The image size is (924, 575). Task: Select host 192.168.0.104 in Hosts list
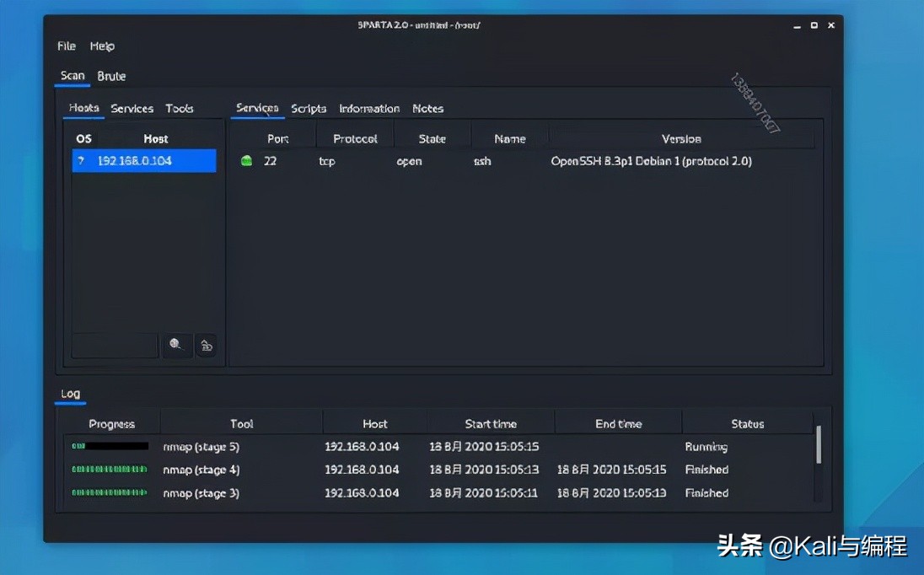pos(144,161)
